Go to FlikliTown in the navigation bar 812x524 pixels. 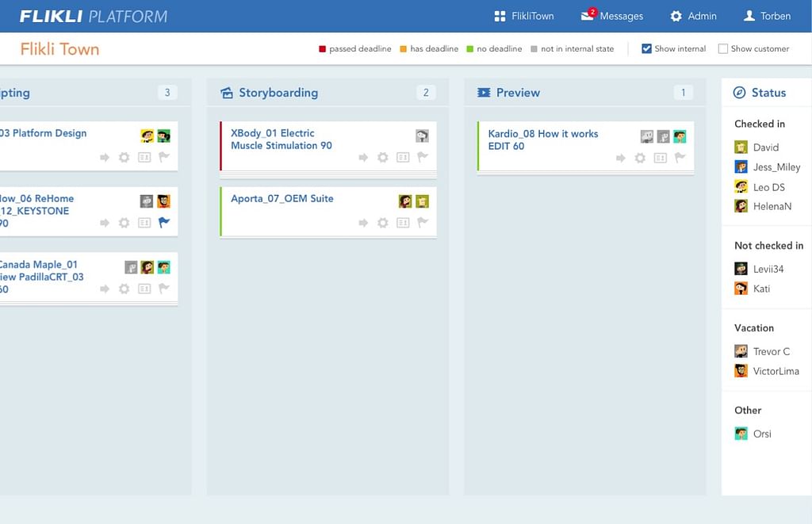(x=523, y=16)
